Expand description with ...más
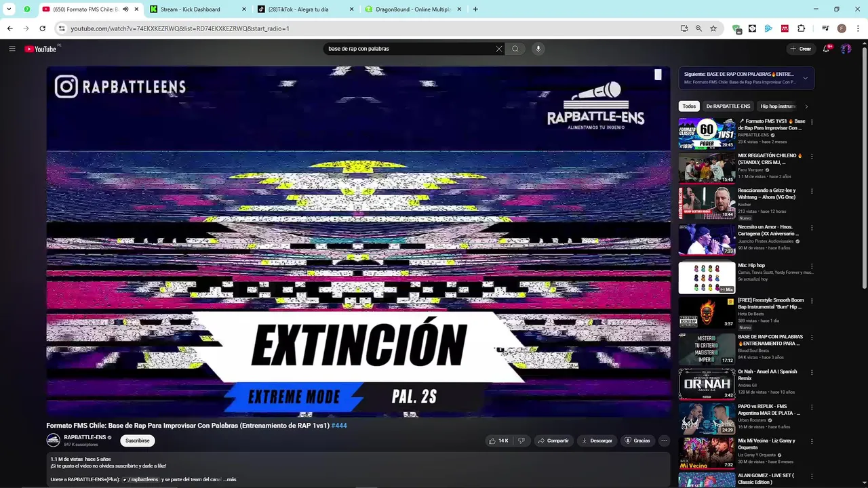The image size is (868, 488). [x=230, y=479]
